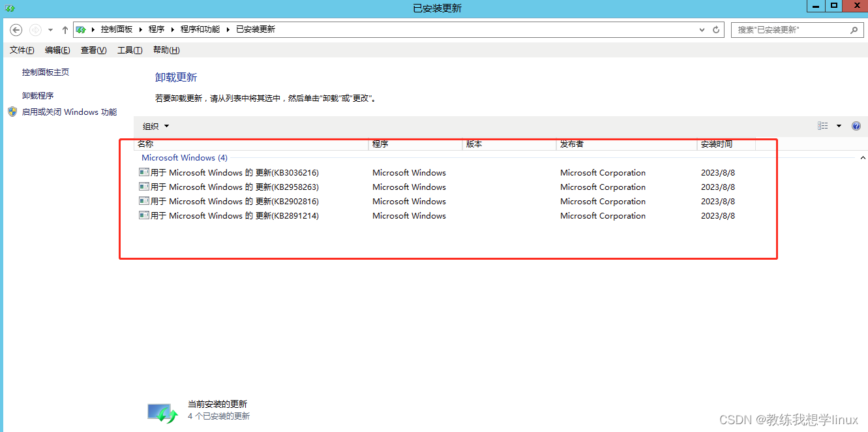Click 已安装更新 breadcrumb in address bar
The height and width of the screenshot is (432, 868).
(x=256, y=29)
